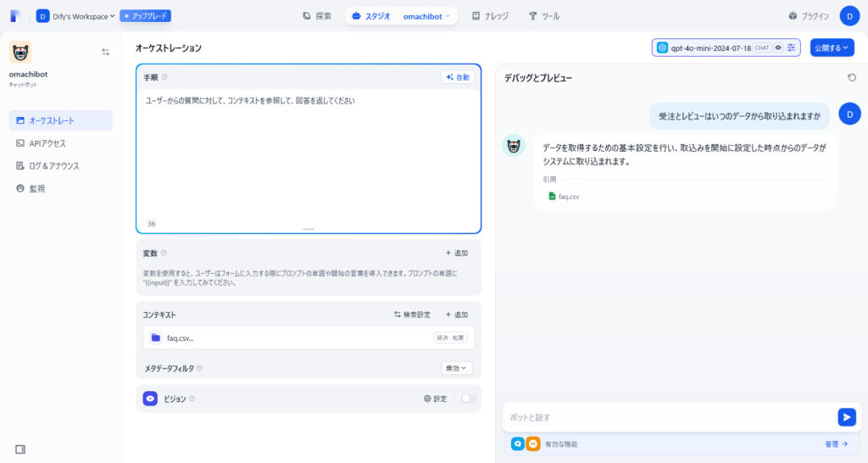The image size is (868, 463).
Task: Click the 管理 manage features link
Action: (x=836, y=443)
